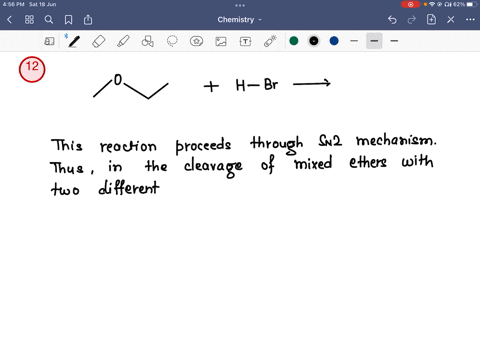This screenshot has height=360, width=480.
Task: Select the Laser pointer tool
Action: click(x=270, y=41)
